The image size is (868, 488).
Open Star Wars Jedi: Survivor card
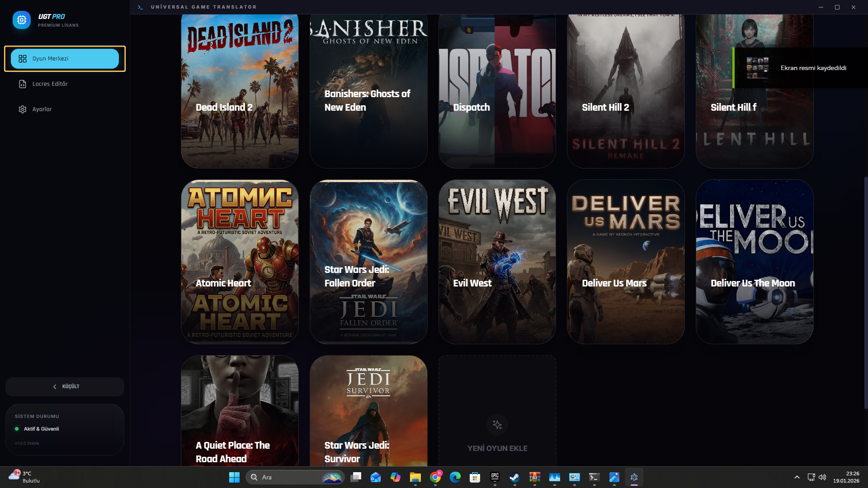(x=368, y=411)
